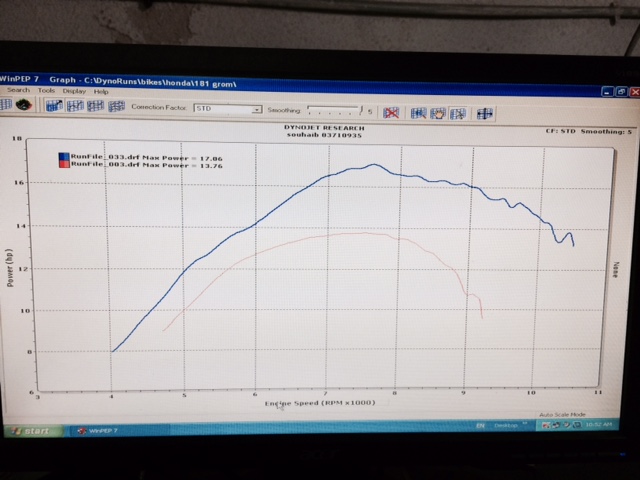This screenshot has width=640, height=480.
Task: Click the first system tray icon
Action: [x=546, y=425]
